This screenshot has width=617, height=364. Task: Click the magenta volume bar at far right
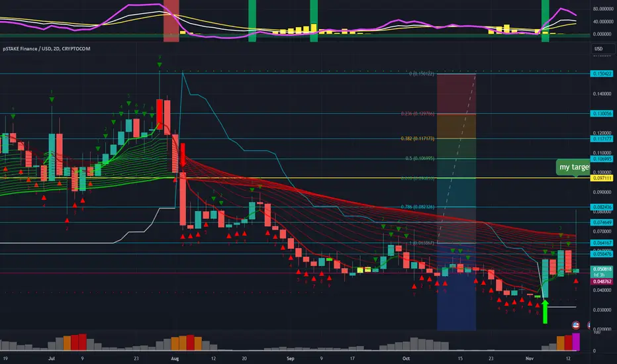point(576,341)
